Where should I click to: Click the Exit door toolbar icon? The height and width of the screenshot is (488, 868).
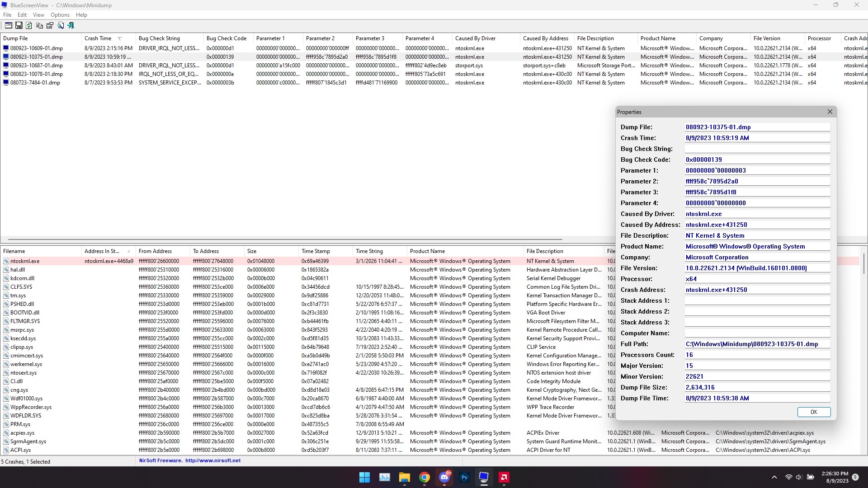click(71, 26)
